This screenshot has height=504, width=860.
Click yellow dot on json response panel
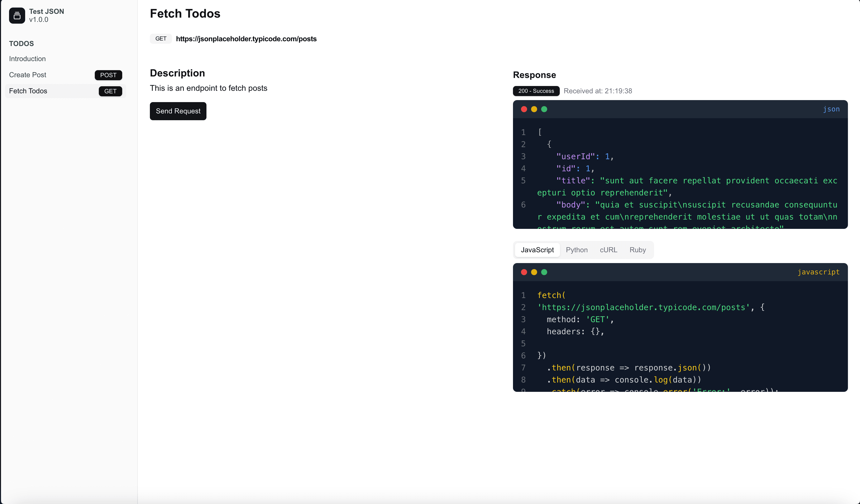pos(534,109)
